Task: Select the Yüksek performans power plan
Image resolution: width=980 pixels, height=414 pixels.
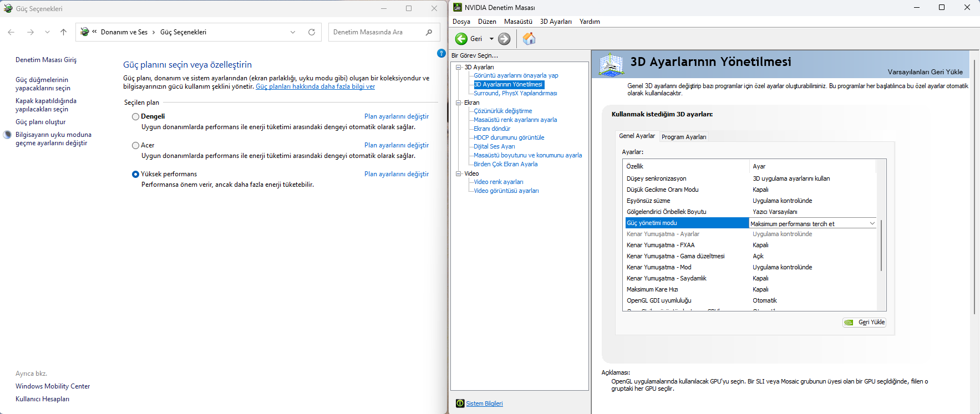Action: point(135,175)
